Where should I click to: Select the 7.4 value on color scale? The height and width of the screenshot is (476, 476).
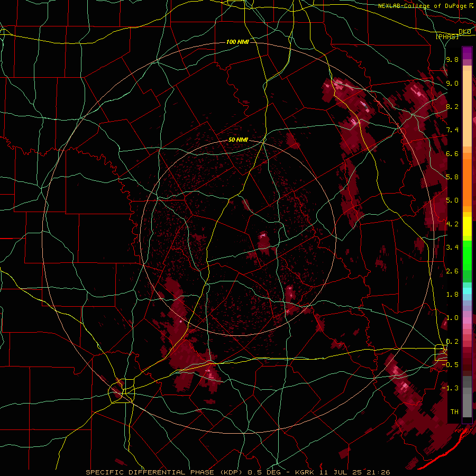pos(452,130)
